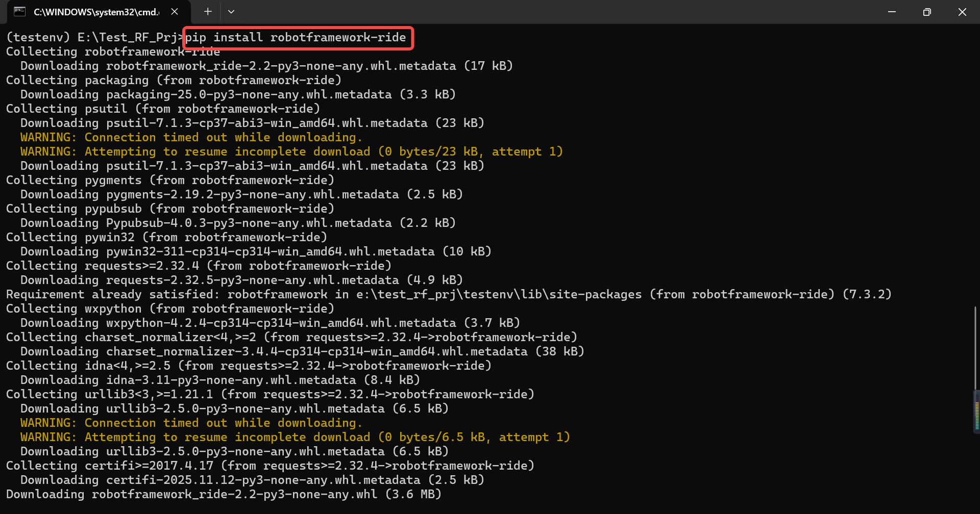Open a new terminal tab with plus
980x514 pixels.
208,12
